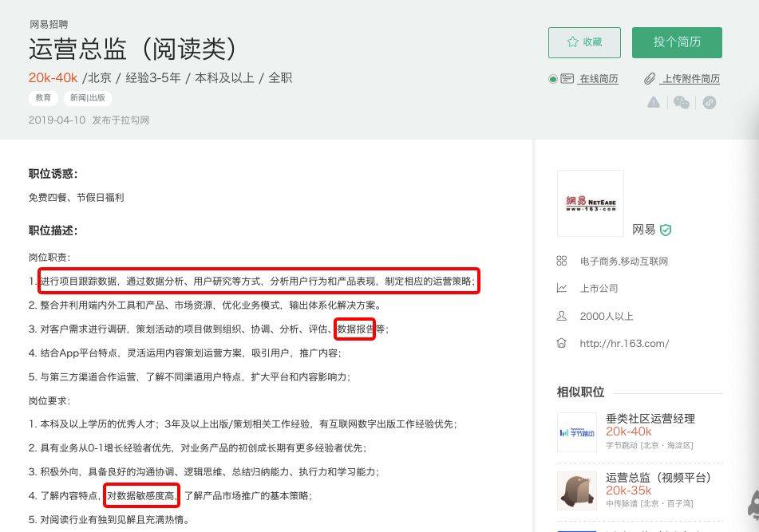The image size is (759, 532).
Task: Click the home icon beside company URL
Action: (x=562, y=344)
